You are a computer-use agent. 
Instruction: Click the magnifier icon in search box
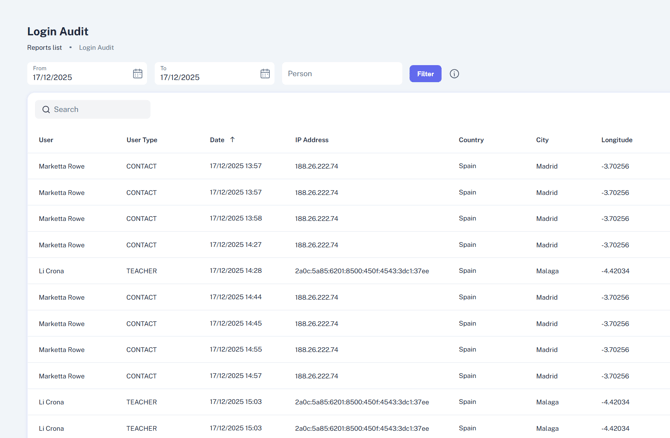(46, 110)
